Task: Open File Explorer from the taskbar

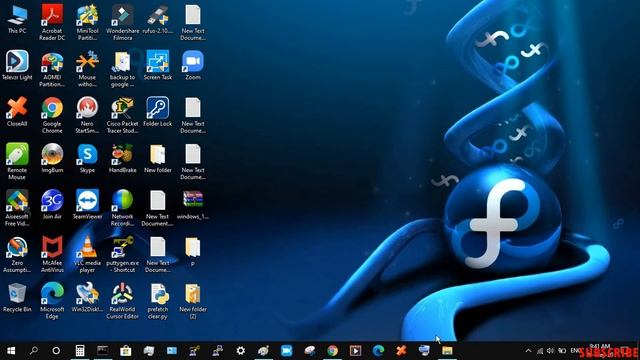Action: pyautogui.click(x=447, y=351)
